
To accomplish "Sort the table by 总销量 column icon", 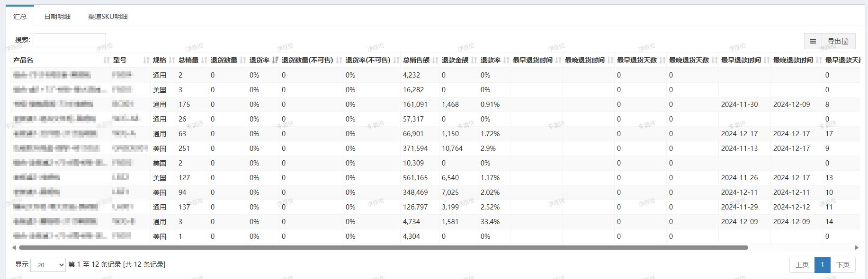I will [x=204, y=60].
